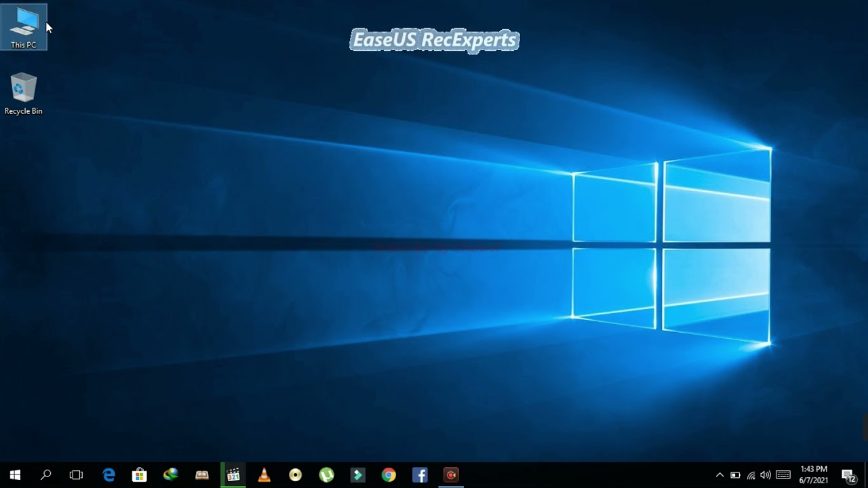Open the Windows Start menu
Screen dimensions: 868x488
coord(15,475)
